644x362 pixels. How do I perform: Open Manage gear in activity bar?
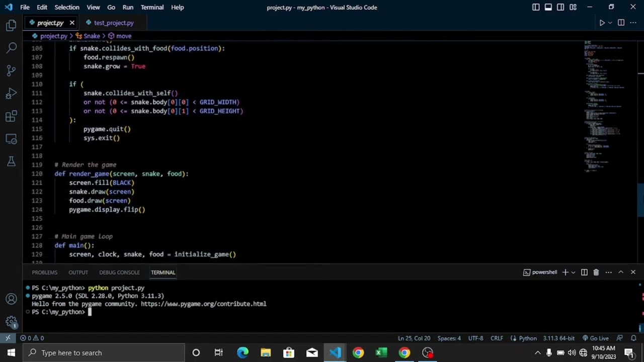pos(11,322)
